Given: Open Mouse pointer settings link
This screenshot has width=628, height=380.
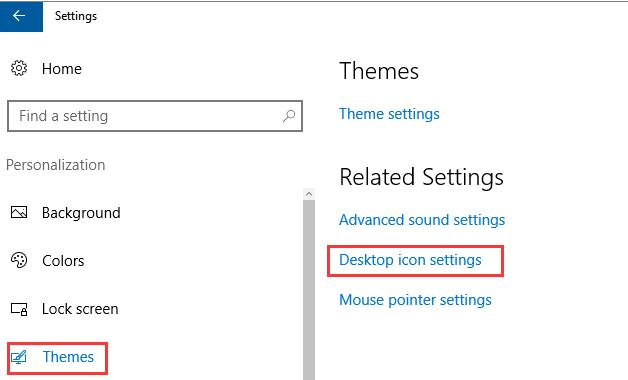Looking at the screenshot, I should point(415,300).
